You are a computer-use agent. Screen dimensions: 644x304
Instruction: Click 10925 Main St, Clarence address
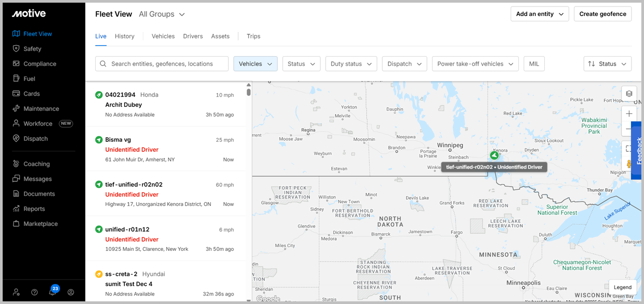pos(147,249)
